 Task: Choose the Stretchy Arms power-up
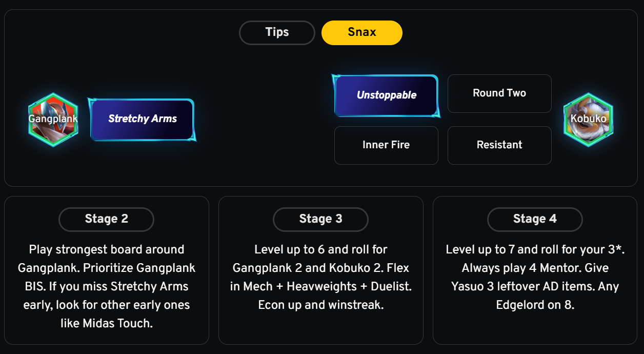[x=143, y=119]
